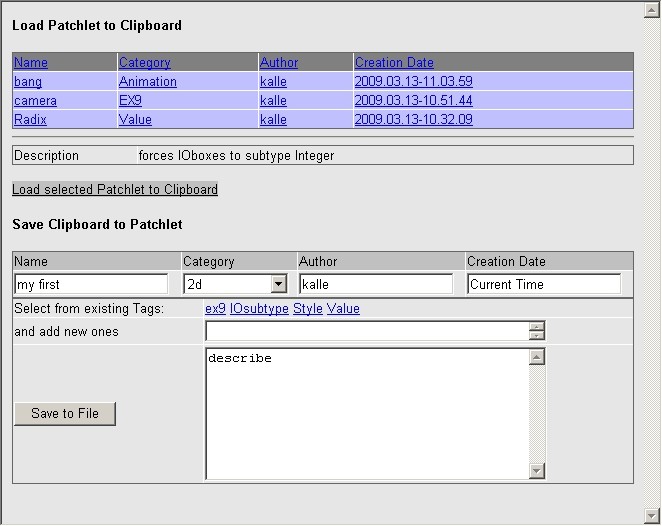Click Load selected Patchlet to Clipboard
Viewport: 662px width, 526px height.
pos(115,189)
